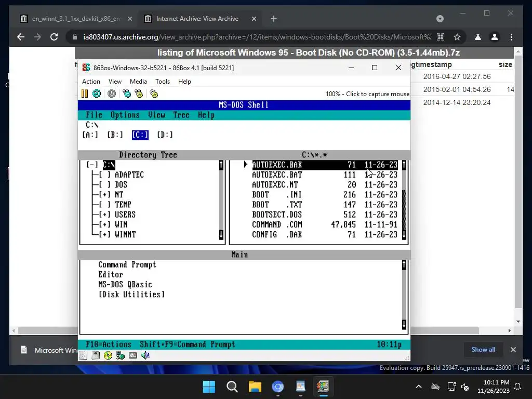The height and width of the screenshot is (399, 532).
Task: Open 86Box View menu
Action: [x=115, y=82]
